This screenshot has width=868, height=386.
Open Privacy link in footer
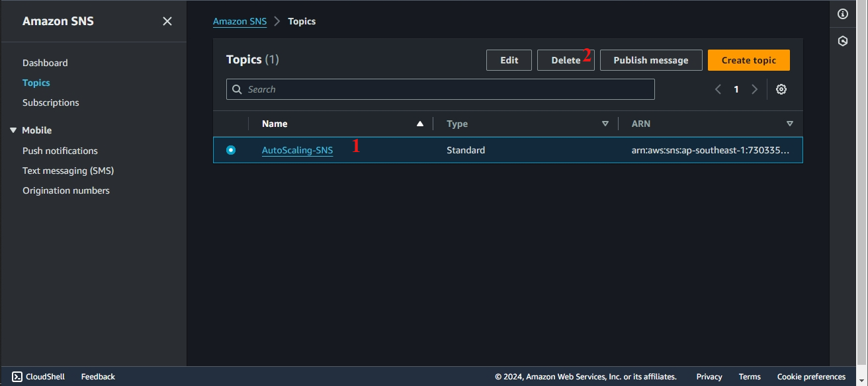709,377
